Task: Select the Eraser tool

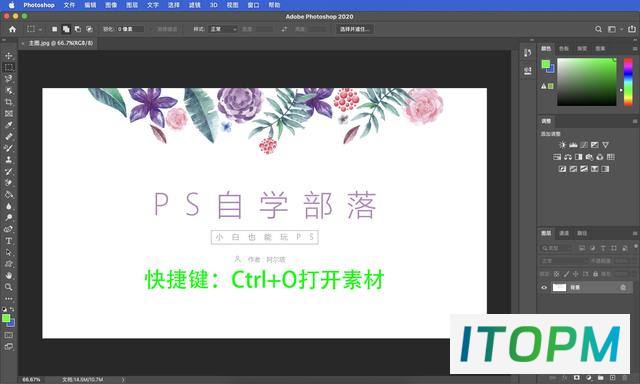Action: coord(9,183)
